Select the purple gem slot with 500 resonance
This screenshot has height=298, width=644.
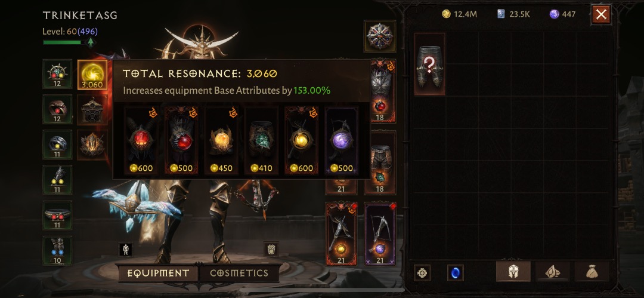click(x=342, y=140)
